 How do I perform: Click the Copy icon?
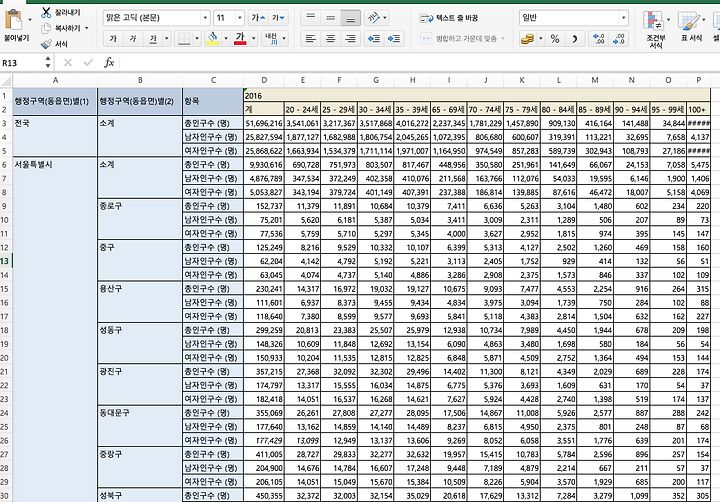click(46, 28)
